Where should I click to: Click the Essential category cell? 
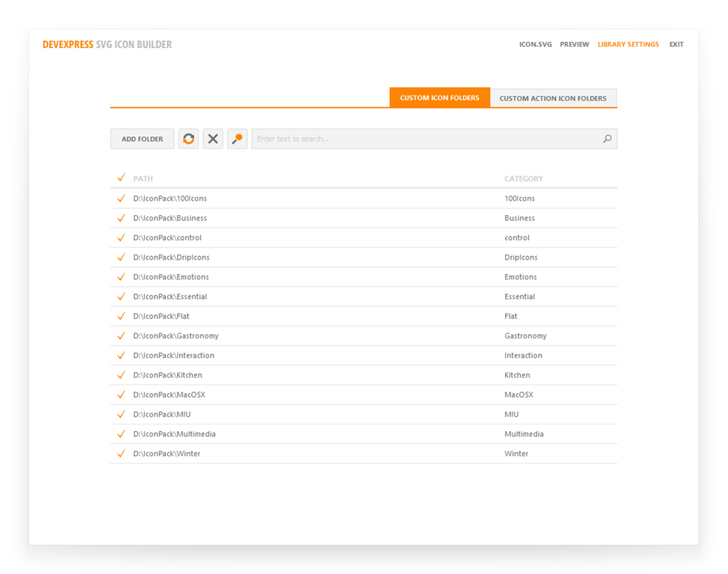tap(520, 297)
